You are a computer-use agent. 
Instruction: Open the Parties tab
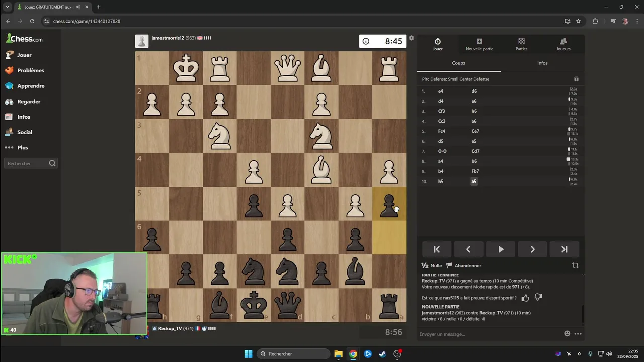point(521,44)
